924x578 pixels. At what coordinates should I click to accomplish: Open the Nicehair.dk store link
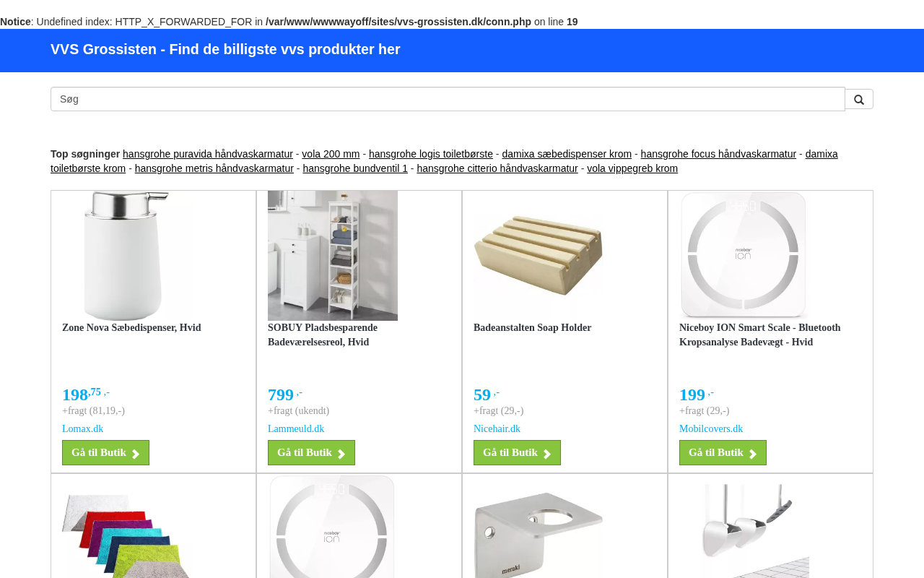pos(497,429)
